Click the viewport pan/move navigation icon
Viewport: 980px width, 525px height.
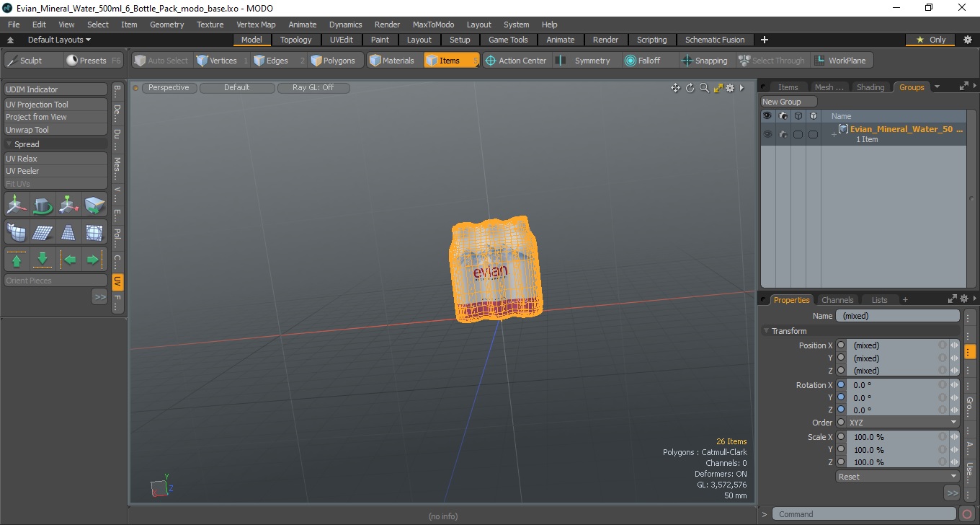[x=675, y=88]
